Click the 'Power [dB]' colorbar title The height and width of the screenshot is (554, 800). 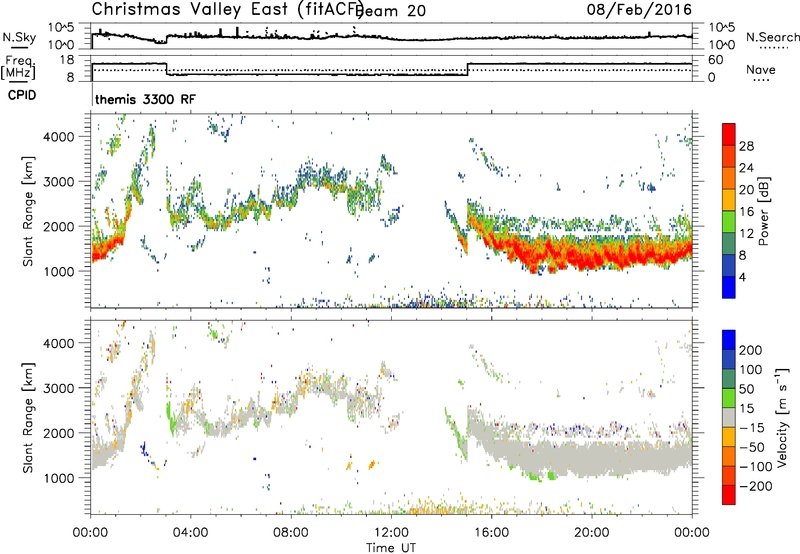(x=763, y=211)
